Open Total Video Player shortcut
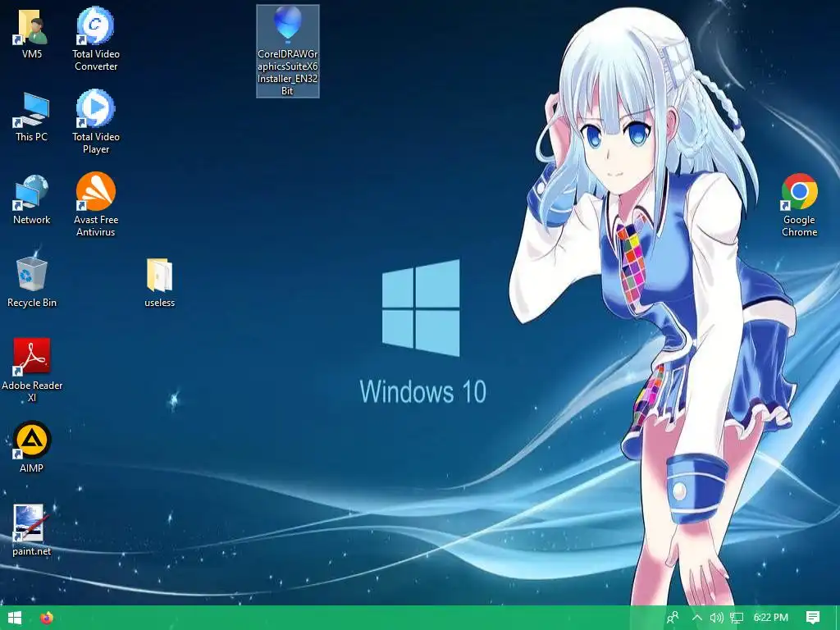 (96, 122)
